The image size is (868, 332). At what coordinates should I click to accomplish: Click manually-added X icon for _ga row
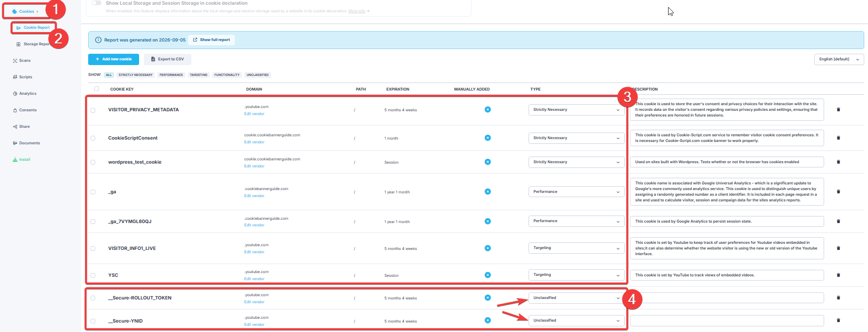click(488, 191)
